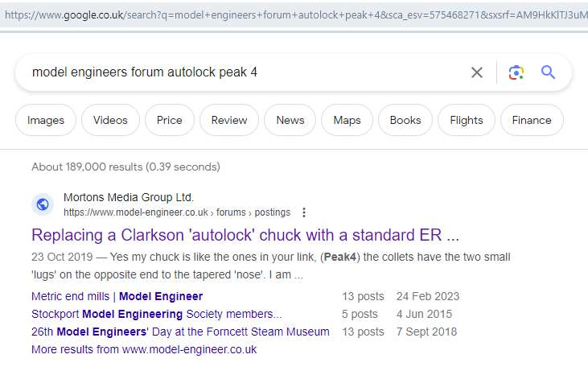Open Google Lens image search icon
The image size is (588, 375).
coord(516,72)
